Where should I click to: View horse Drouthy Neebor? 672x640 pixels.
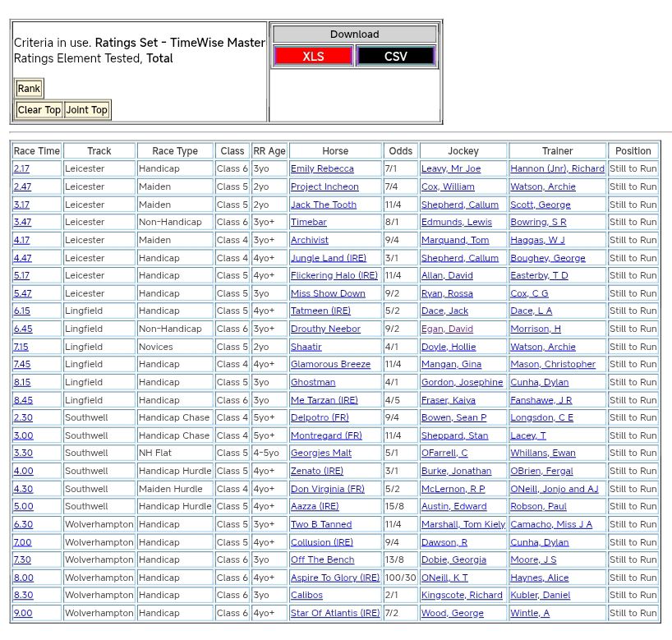point(325,329)
